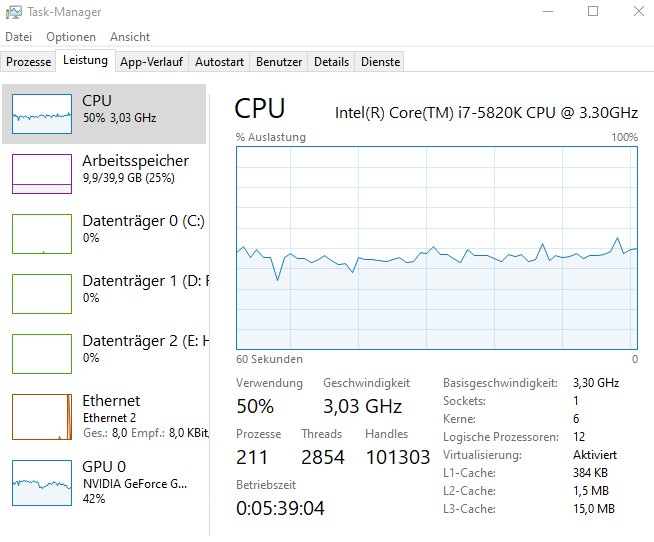The width and height of the screenshot is (654, 542).
Task: Open the Optionen menu
Action: point(71,37)
